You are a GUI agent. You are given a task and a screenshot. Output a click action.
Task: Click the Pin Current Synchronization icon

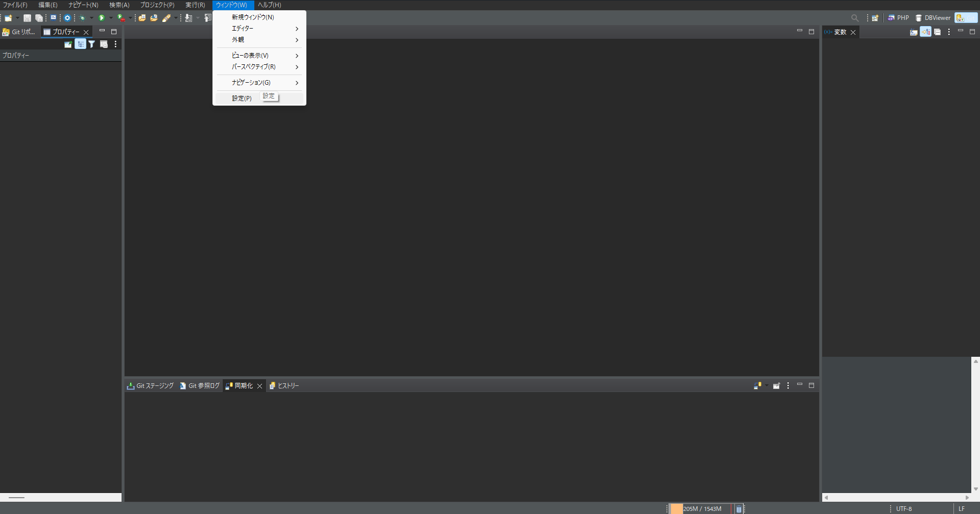776,386
